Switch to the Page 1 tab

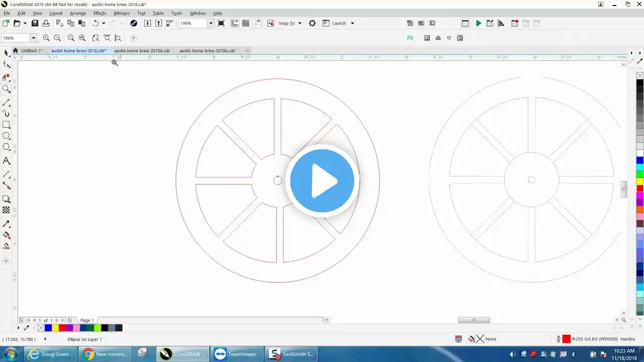(x=87, y=320)
